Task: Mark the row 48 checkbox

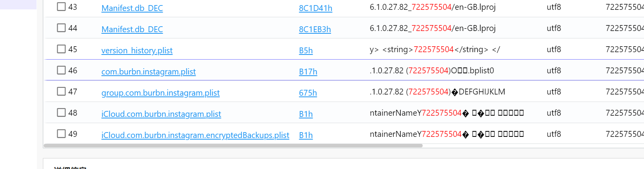Action: (61, 113)
